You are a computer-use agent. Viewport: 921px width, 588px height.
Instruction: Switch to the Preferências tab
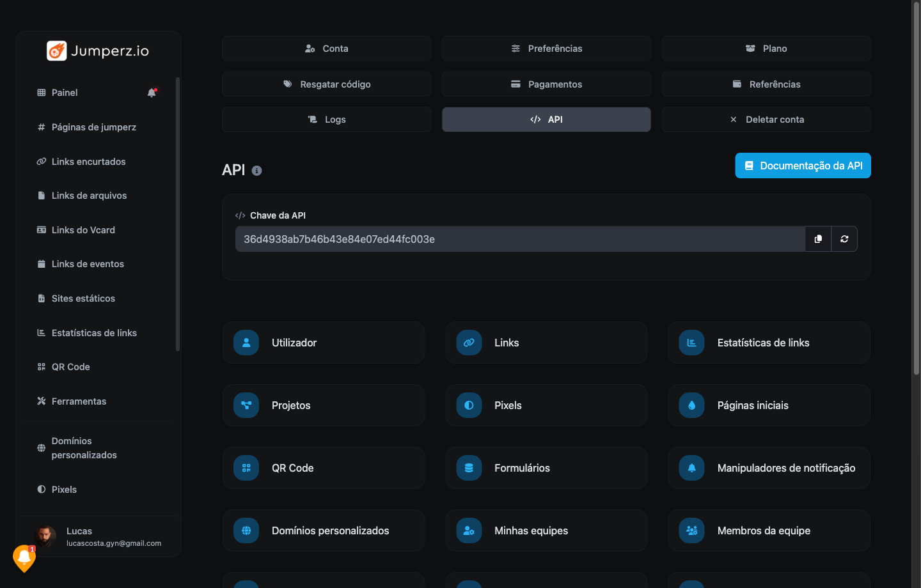tap(546, 49)
